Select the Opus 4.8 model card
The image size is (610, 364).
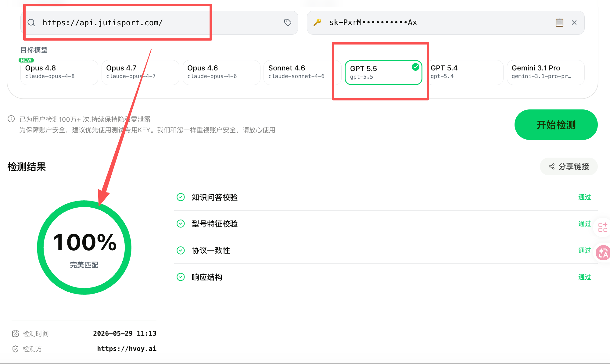(59, 72)
